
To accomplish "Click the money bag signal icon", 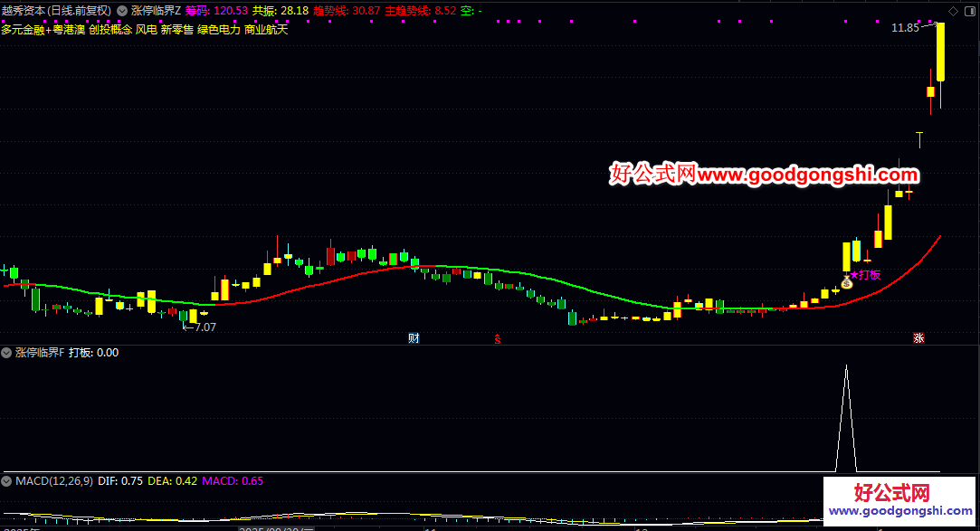I will (847, 284).
